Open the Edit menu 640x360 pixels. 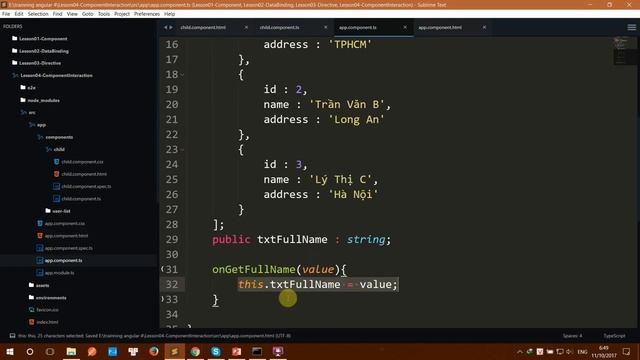click(x=19, y=14)
